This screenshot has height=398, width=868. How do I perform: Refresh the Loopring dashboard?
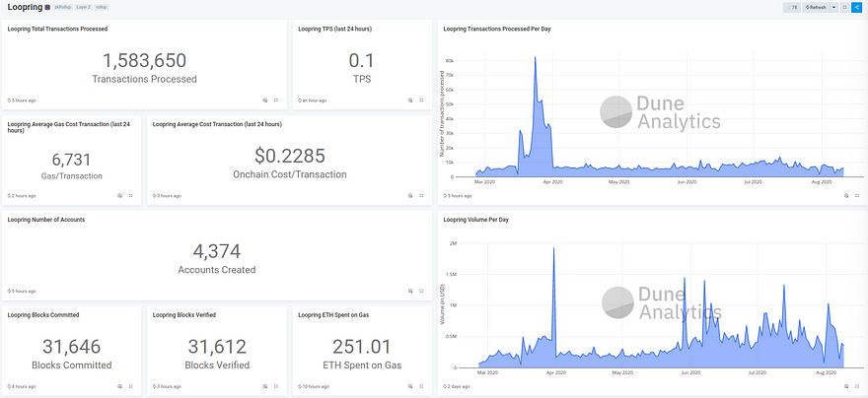[816, 7]
